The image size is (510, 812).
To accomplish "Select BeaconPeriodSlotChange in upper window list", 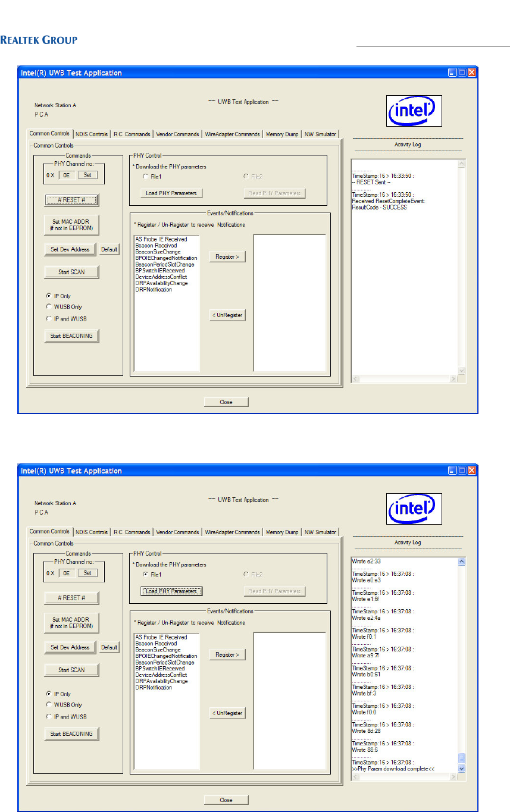I will point(165,264).
